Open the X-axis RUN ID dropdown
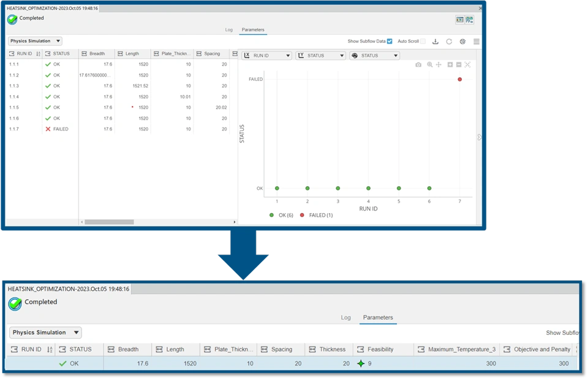 tap(267, 56)
